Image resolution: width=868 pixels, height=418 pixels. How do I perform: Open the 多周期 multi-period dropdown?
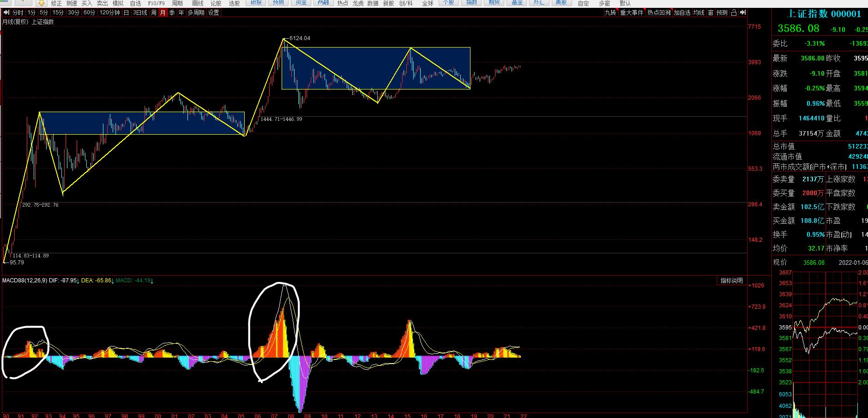point(196,12)
